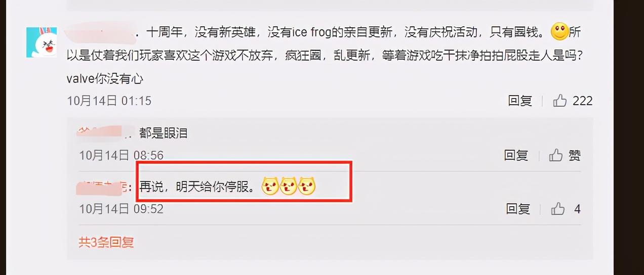Viewport: 644px width, 275px height.
Task: Reply to the comment posted at 01:15
Action: pos(520,101)
